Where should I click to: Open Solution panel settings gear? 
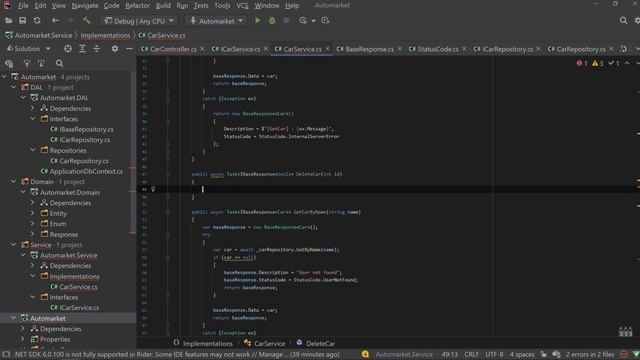[x=115, y=49]
